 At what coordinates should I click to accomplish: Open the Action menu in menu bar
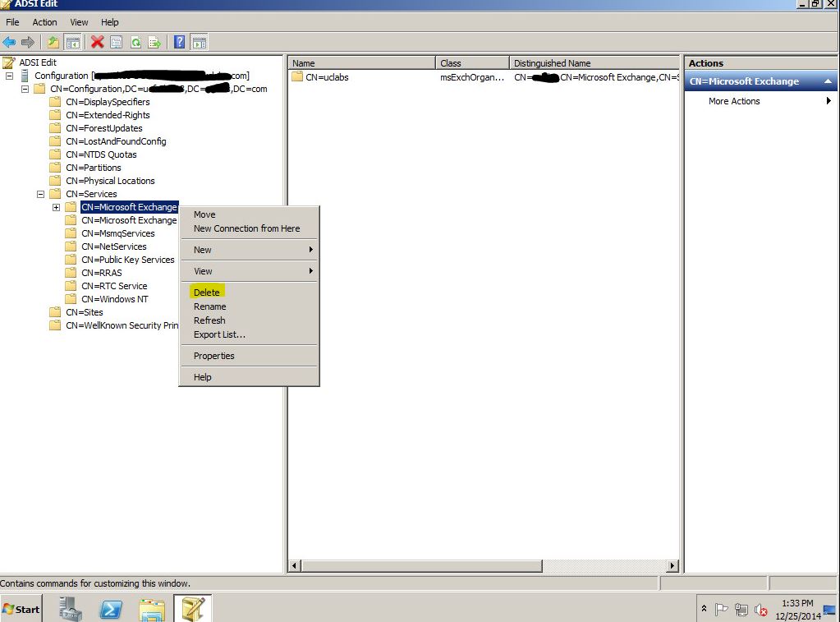(44, 22)
